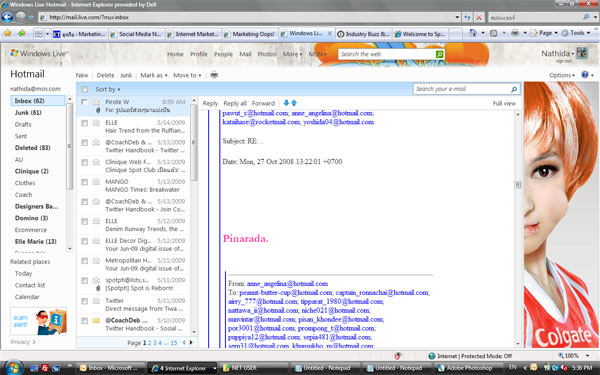Switch to the Industry Buzz tab
Image resolution: width=600 pixels, height=375 pixels.
(363, 34)
